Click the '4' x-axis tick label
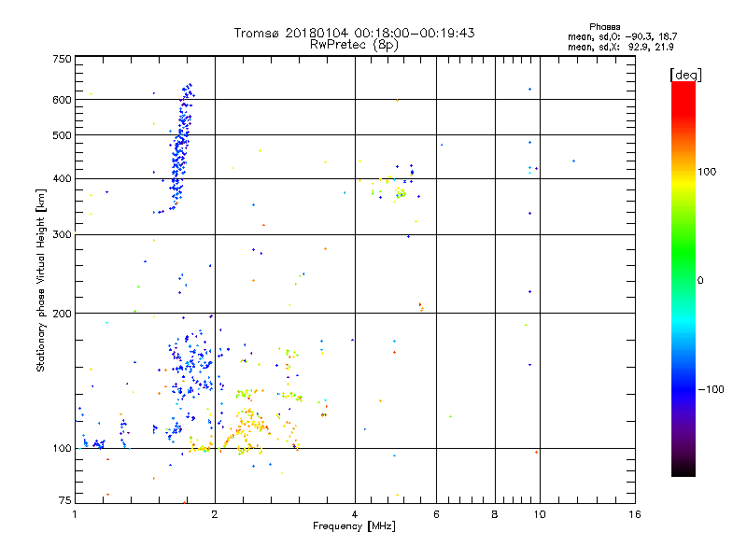Screen dimensions: 747x560 pyautogui.click(x=355, y=514)
